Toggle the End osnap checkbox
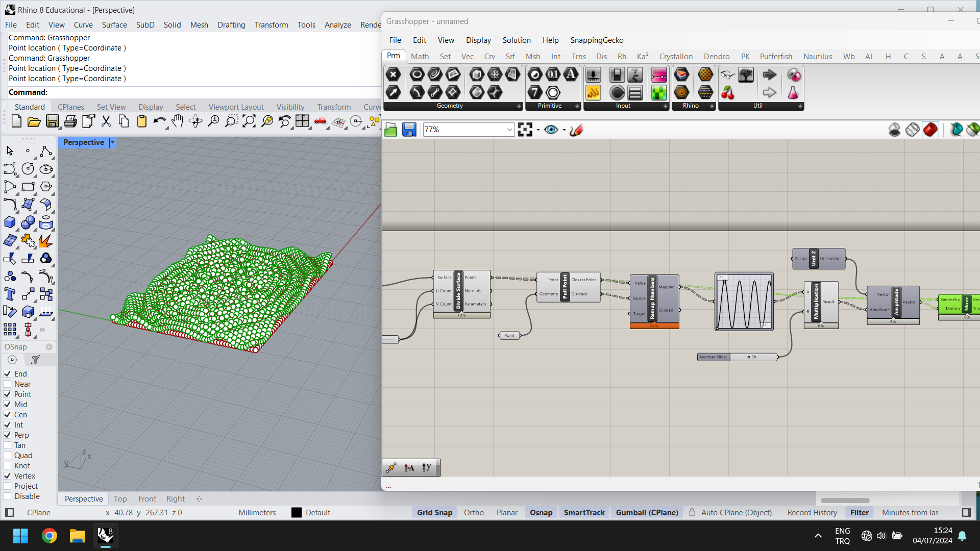The height and width of the screenshot is (551, 980). (x=7, y=373)
